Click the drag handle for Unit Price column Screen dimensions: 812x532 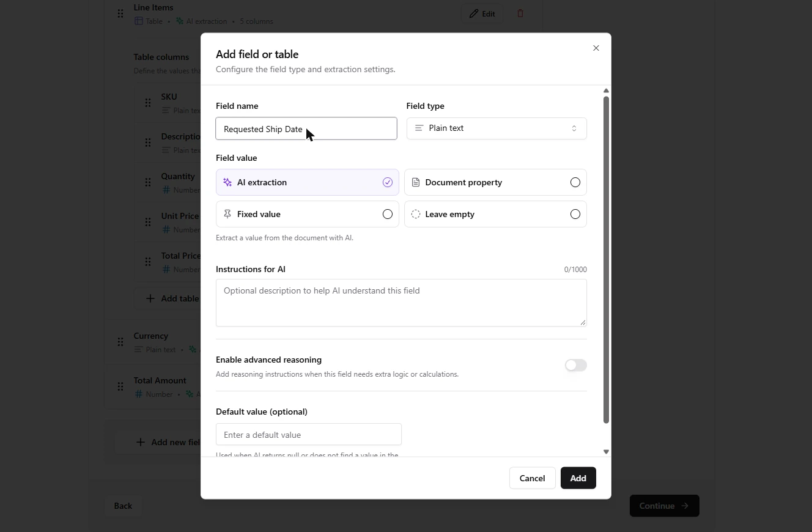coord(148,222)
